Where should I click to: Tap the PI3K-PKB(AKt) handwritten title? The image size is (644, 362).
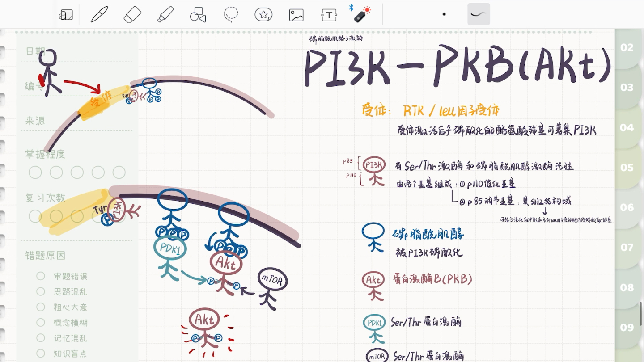pos(458,67)
